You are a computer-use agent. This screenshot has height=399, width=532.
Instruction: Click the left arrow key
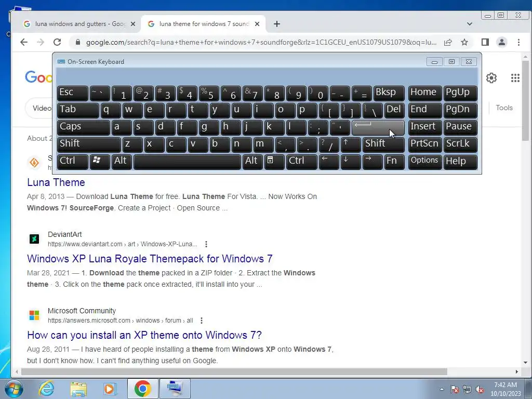tap(329, 162)
